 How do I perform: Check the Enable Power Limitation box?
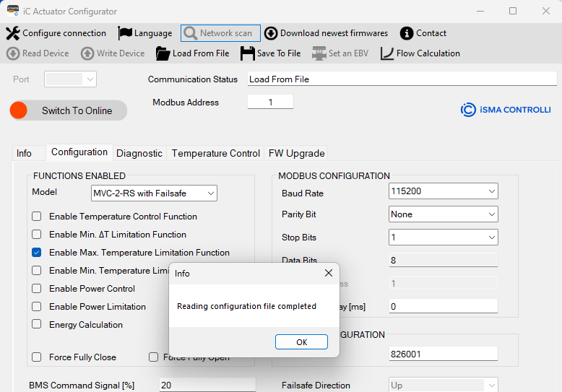point(37,306)
